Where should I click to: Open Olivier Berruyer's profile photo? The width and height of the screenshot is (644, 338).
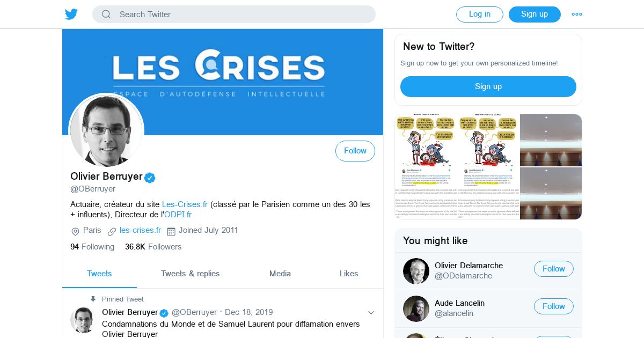click(107, 130)
